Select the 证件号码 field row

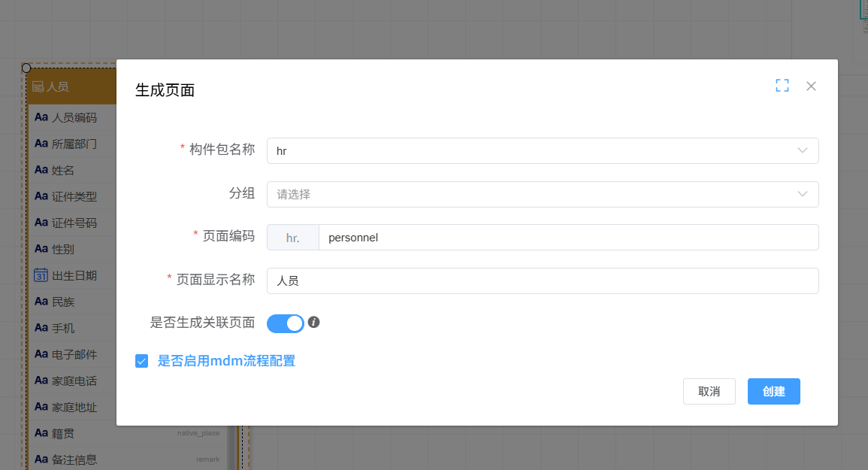coord(72,223)
